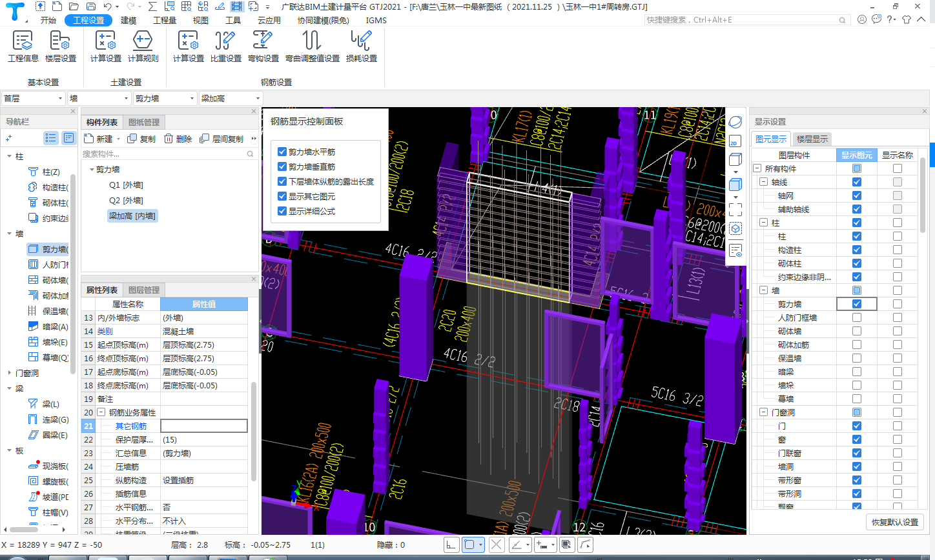The height and width of the screenshot is (560, 935).
Task: Click the 类别 property link
Action: coord(105,332)
